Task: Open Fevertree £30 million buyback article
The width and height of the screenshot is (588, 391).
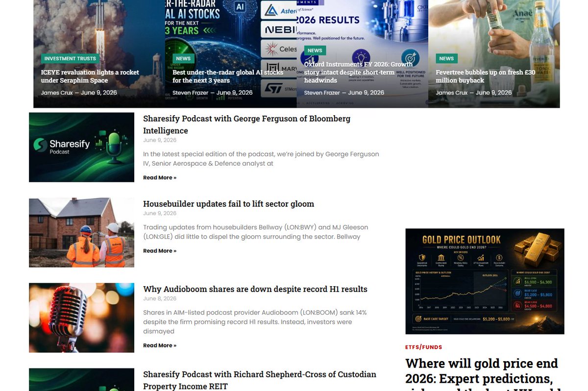Action: click(x=486, y=76)
